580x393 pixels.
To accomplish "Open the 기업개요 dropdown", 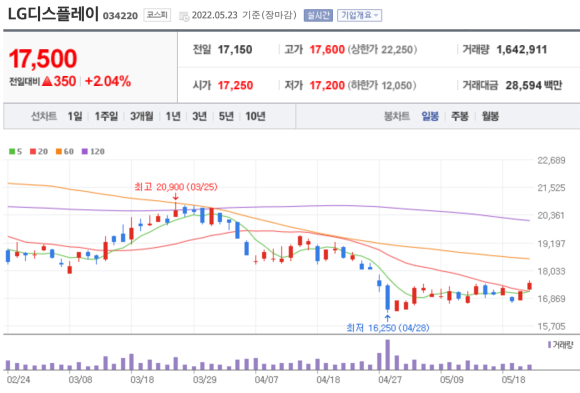I will 359,15.
